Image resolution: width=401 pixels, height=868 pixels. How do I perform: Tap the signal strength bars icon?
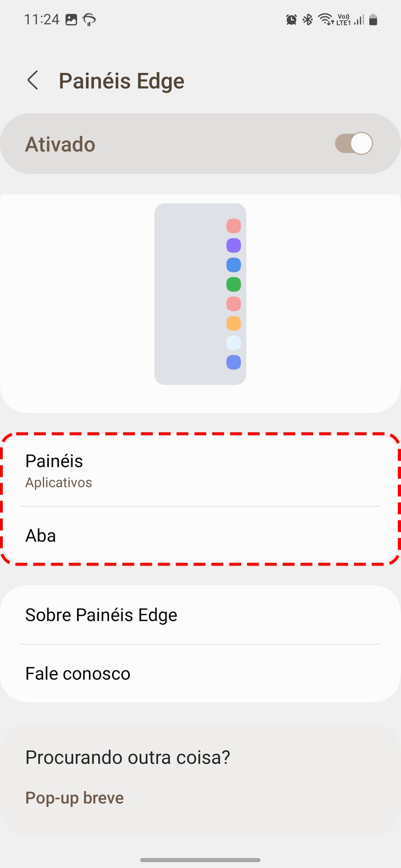pyautogui.click(x=359, y=20)
